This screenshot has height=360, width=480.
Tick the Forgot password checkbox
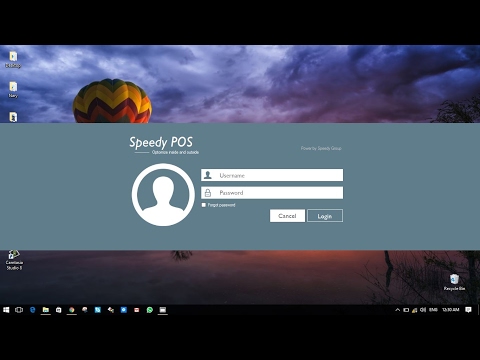(x=204, y=205)
